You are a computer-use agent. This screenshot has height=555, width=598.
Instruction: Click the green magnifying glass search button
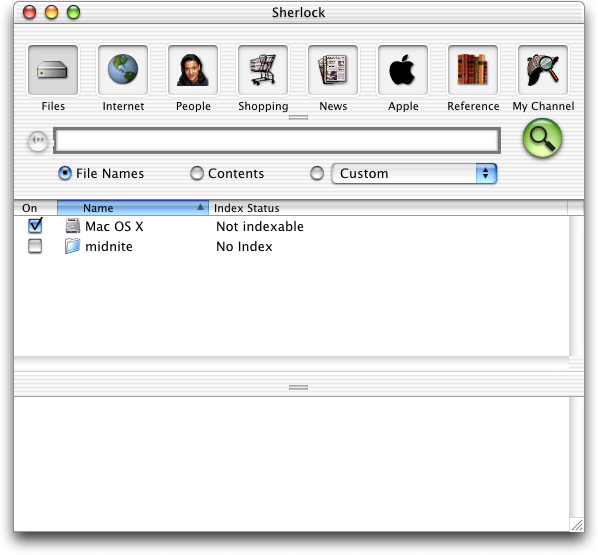click(x=542, y=138)
